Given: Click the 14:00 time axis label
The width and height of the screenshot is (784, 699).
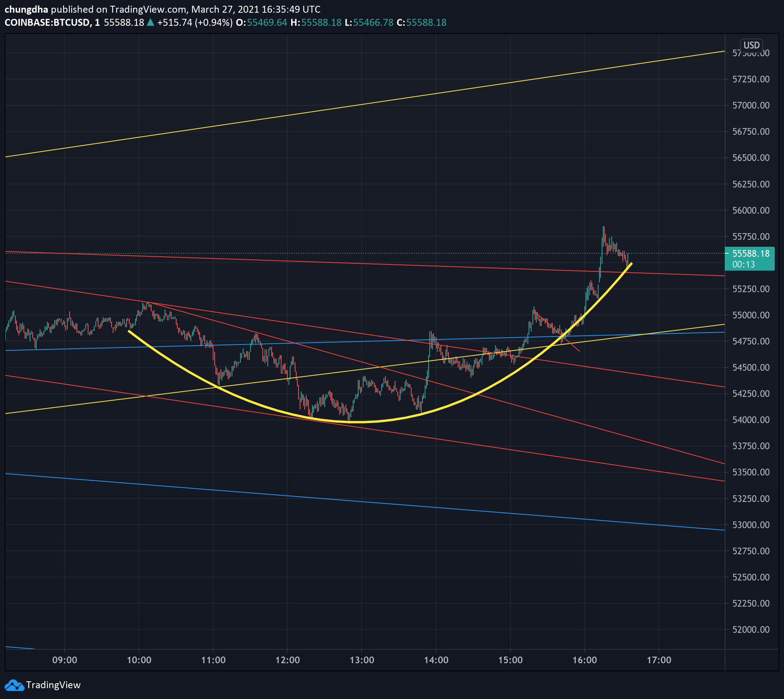Looking at the screenshot, I should (436, 660).
